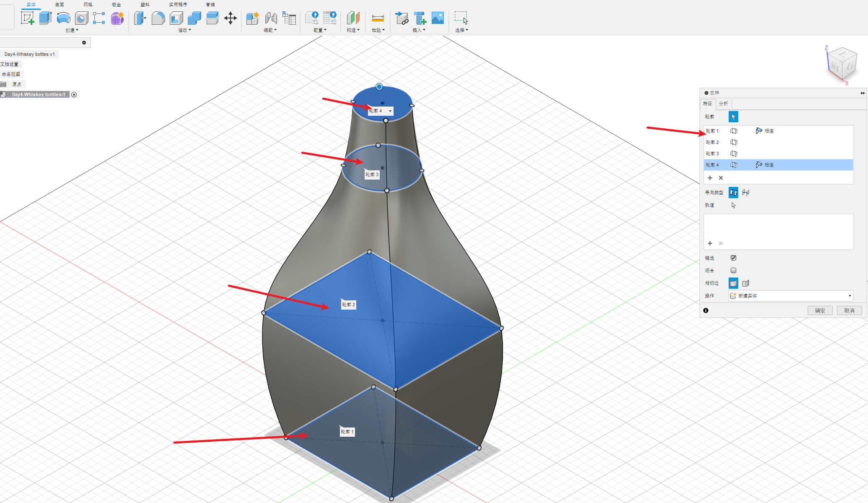Enable the 闭合 closed checkbox
This screenshot has width=868, height=503.
click(x=733, y=271)
